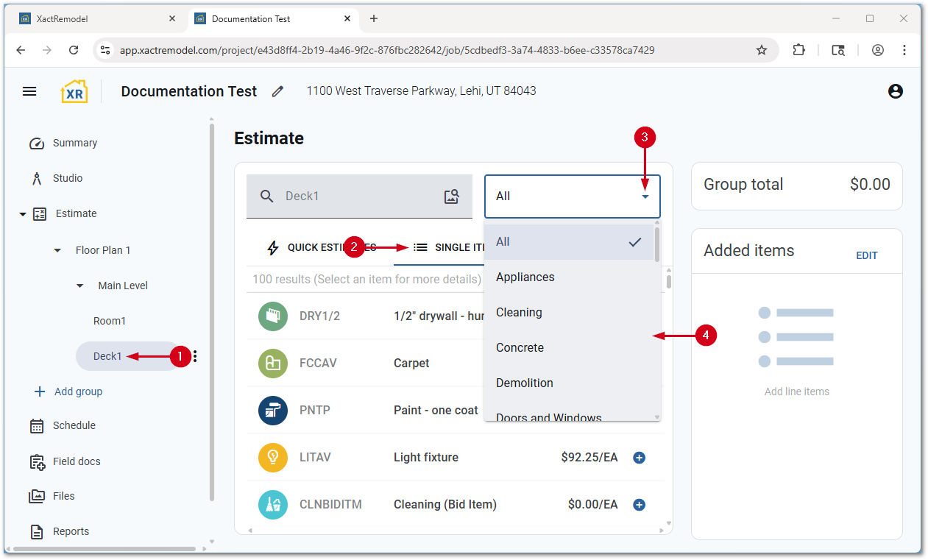Select Room1 in the project tree
The width and height of the screenshot is (928, 560).
[x=110, y=321]
